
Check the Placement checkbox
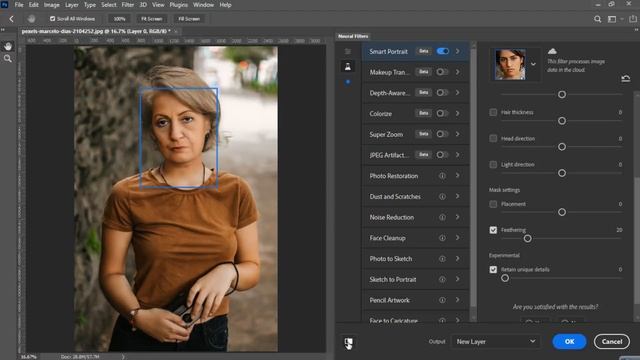tap(493, 204)
